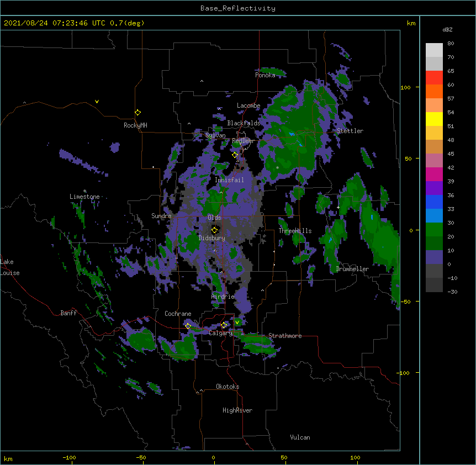Screen dimensions: 476x465
Task: Click the Blackfalds city label
Action: 244,123
